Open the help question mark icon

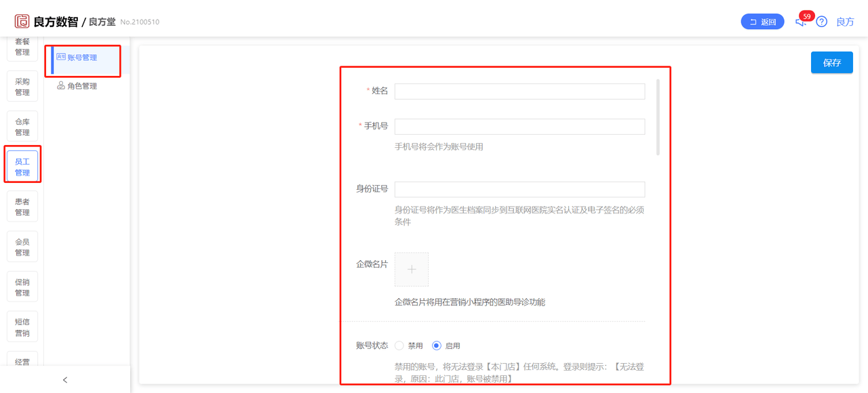tap(822, 22)
